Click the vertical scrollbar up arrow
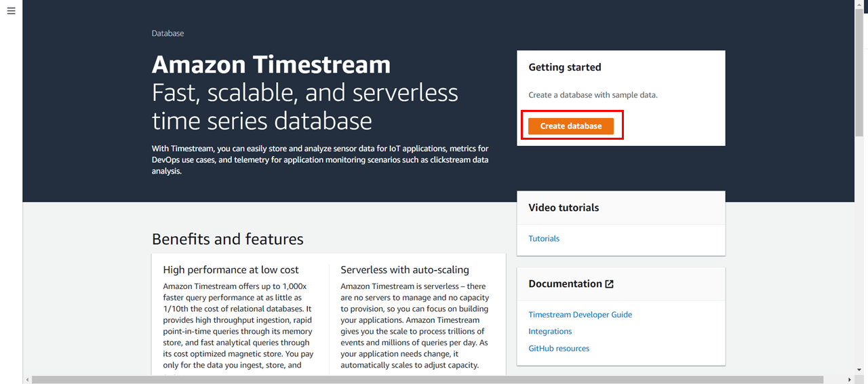868x384 pixels. (x=859, y=5)
